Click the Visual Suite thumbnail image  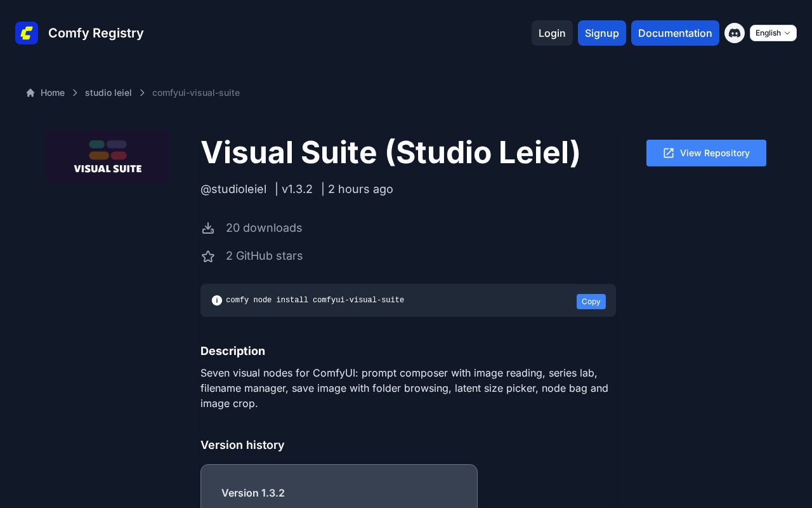(x=107, y=156)
